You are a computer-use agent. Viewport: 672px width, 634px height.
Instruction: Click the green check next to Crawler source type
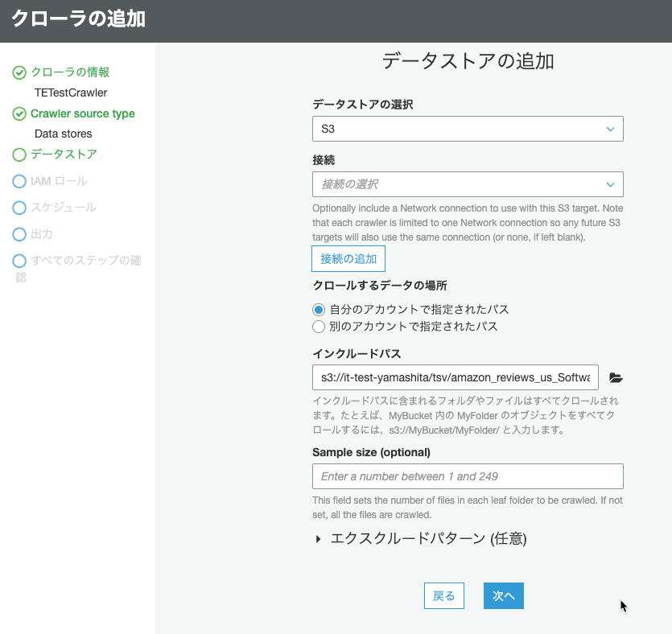19,114
